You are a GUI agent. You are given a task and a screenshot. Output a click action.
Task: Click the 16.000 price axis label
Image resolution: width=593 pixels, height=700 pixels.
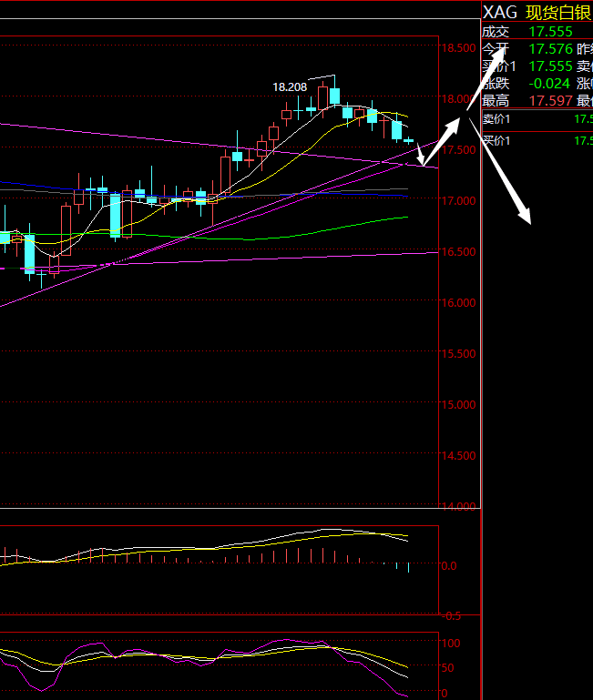459,303
